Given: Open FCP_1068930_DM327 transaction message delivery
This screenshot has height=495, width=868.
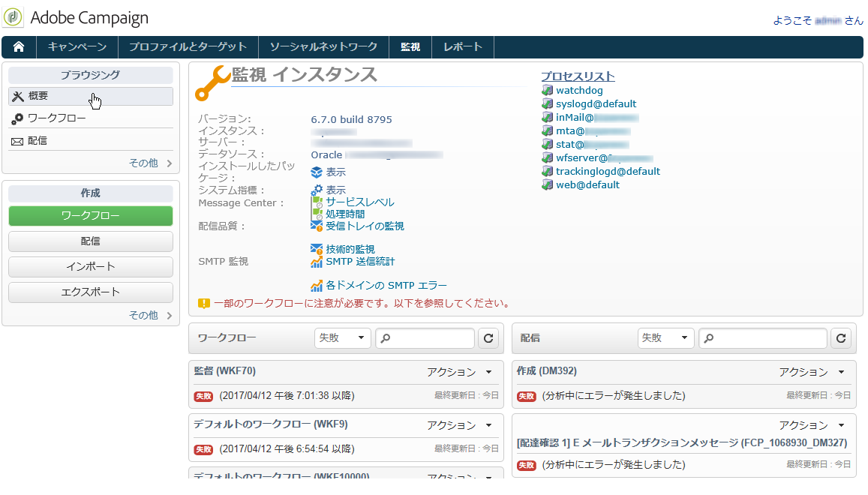Looking at the screenshot, I should point(682,443).
